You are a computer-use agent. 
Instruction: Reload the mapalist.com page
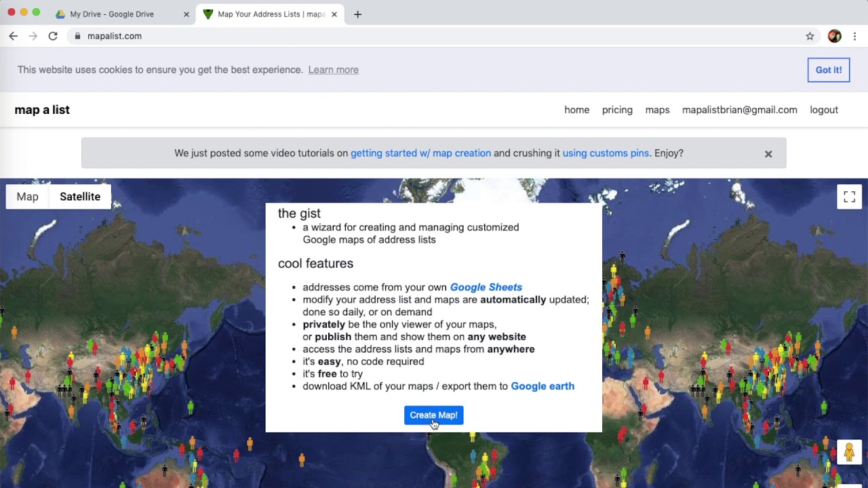(x=53, y=36)
